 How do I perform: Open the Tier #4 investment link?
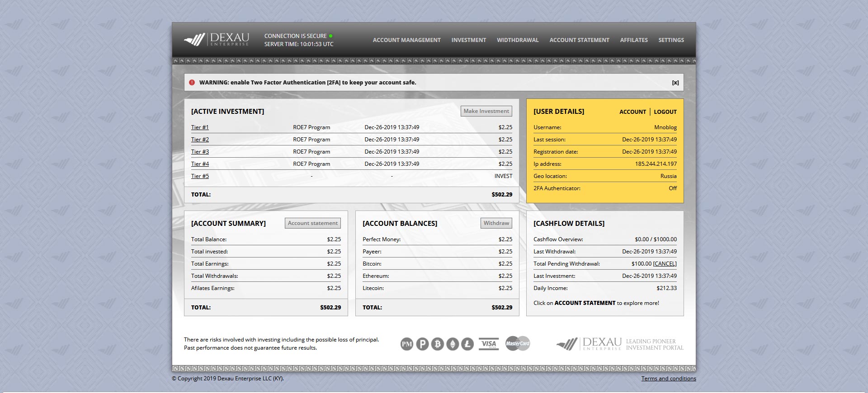point(200,164)
